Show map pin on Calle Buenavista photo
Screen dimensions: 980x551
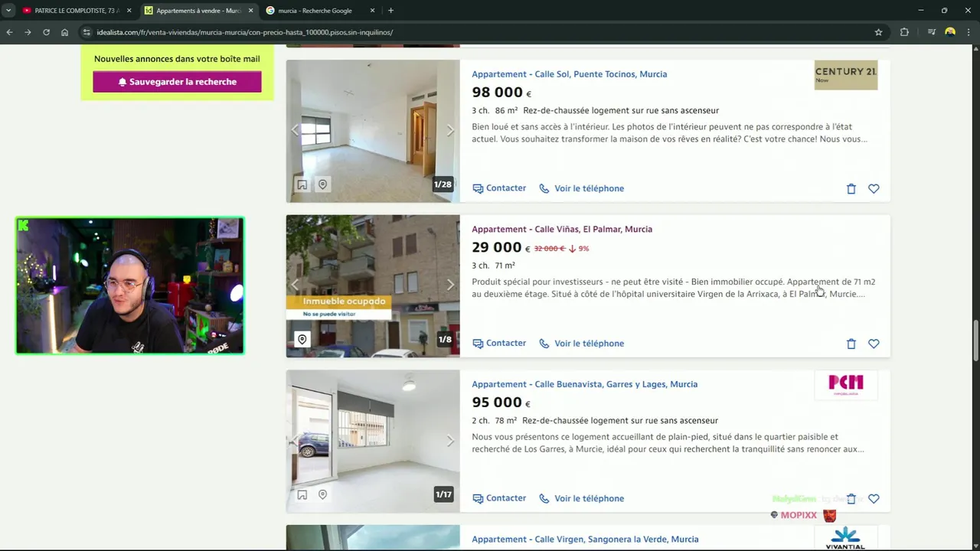tap(322, 494)
